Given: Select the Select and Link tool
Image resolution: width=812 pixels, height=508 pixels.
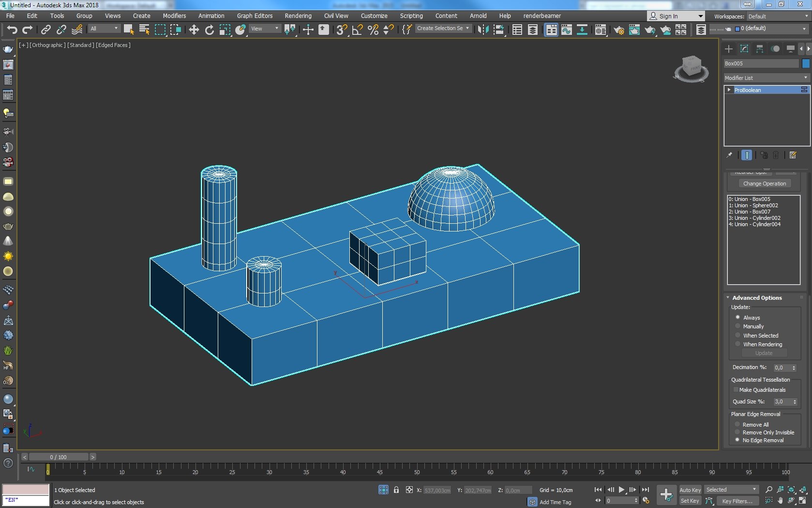Looking at the screenshot, I should coord(45,30).
